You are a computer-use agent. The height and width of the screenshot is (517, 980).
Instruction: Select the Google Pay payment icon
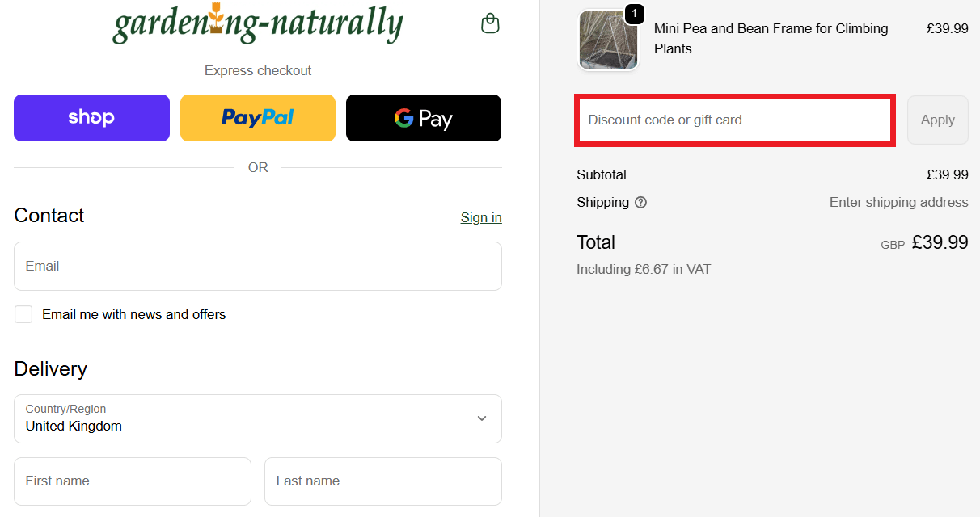423,117
